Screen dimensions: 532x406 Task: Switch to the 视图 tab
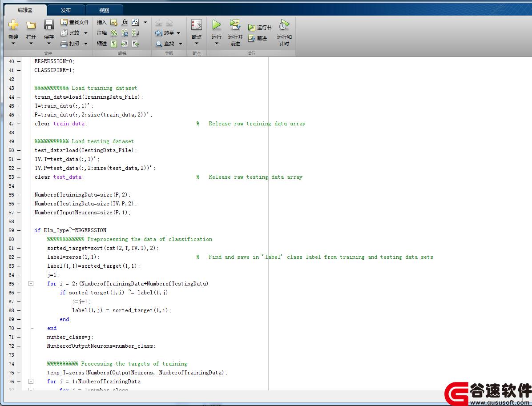104,10
